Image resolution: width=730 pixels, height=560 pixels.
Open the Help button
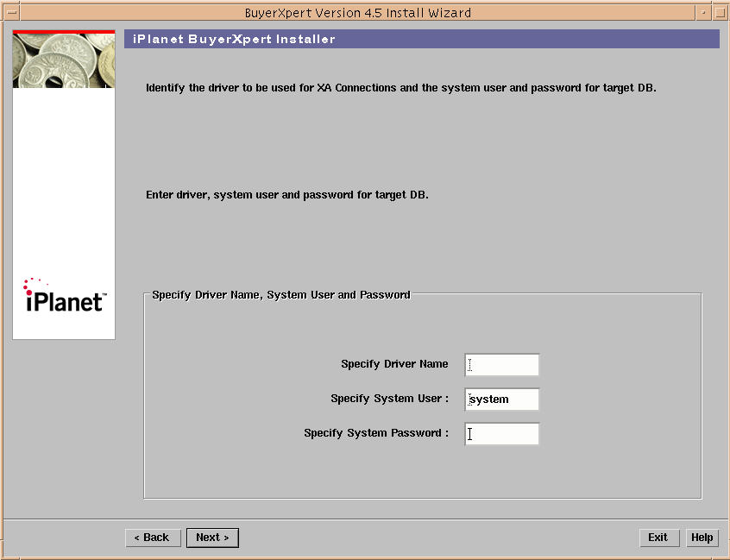(702, 538)
